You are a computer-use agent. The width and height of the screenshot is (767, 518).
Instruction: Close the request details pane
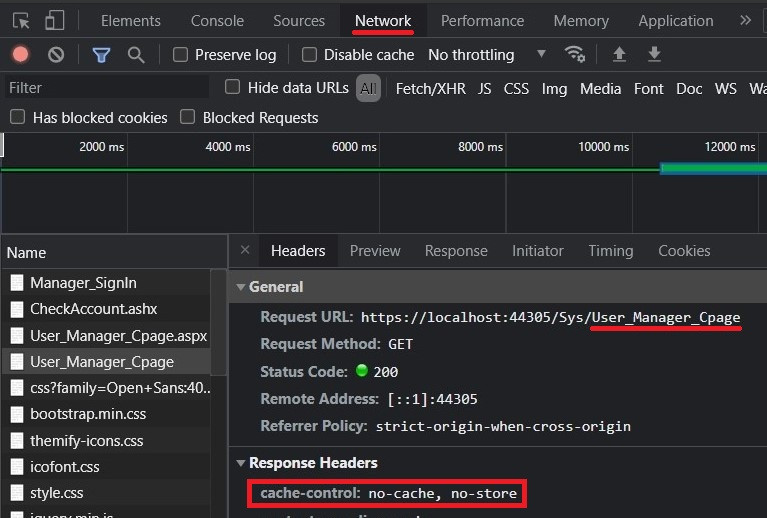[245, 250]
